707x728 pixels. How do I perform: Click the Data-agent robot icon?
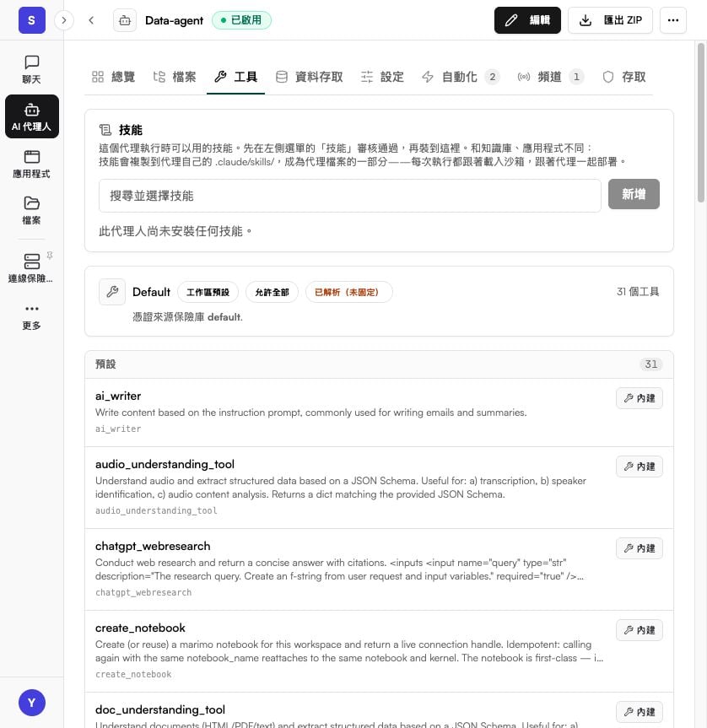coord(125,20)
